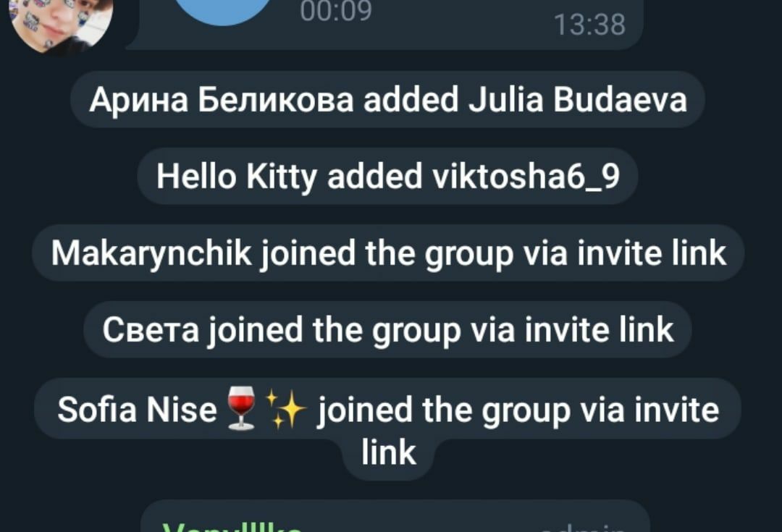This screenshot has width=782, height=532.
Task: Open Света's profile
Action: (x=151, y=330)
